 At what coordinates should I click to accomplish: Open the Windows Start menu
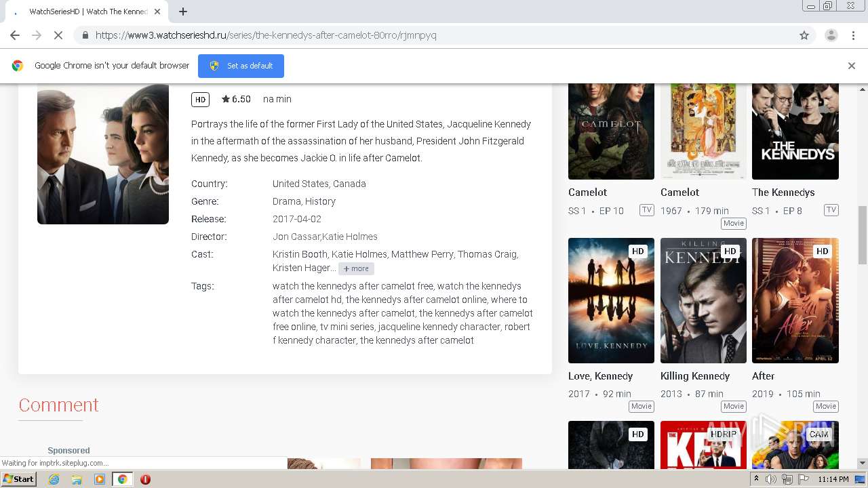point(19,479)
